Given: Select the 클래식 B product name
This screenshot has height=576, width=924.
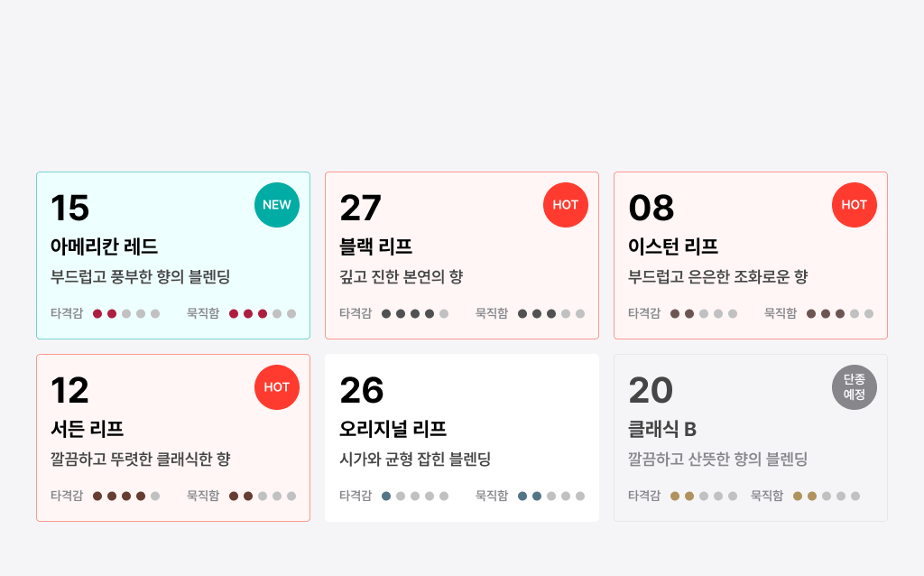Looking at the screenshot, I should pos(662,429).
